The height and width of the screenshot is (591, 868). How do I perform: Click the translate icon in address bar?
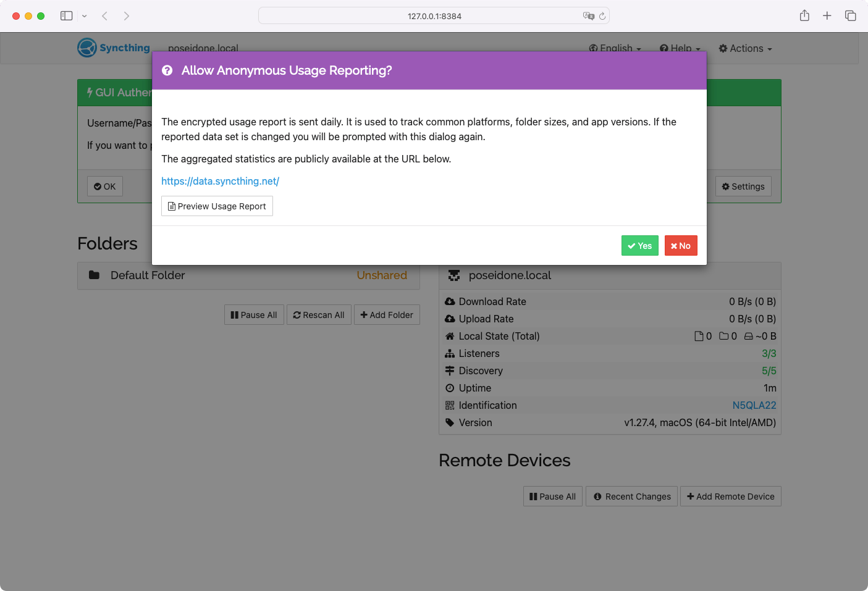pyautogui.click(x=588, y=16)
